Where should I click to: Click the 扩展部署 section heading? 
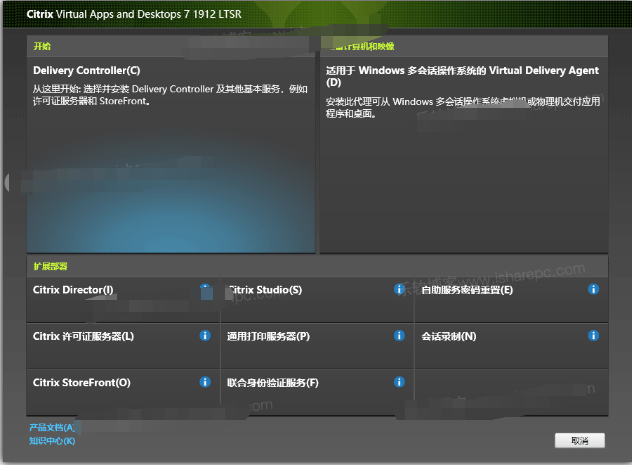(x=50, y=266)
